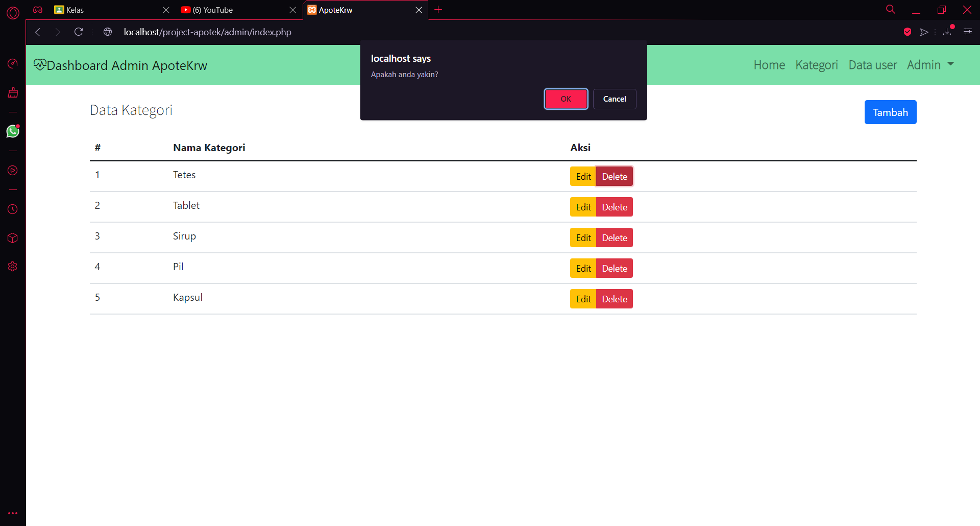980x526 pixels.
Task: Dismiss the dialog with Cancel
Action: point(614,99)
